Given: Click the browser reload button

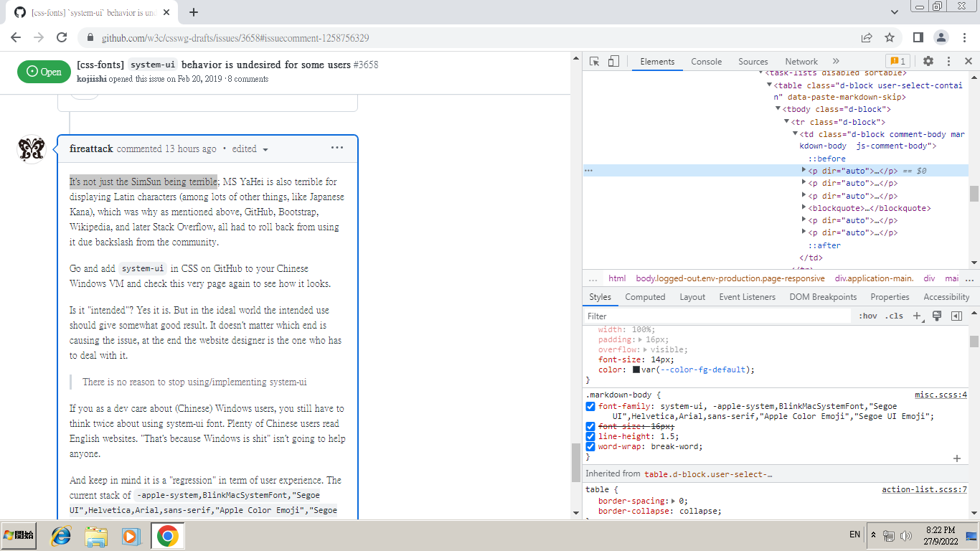Looking at the screenshot, I should coord(62,37).
